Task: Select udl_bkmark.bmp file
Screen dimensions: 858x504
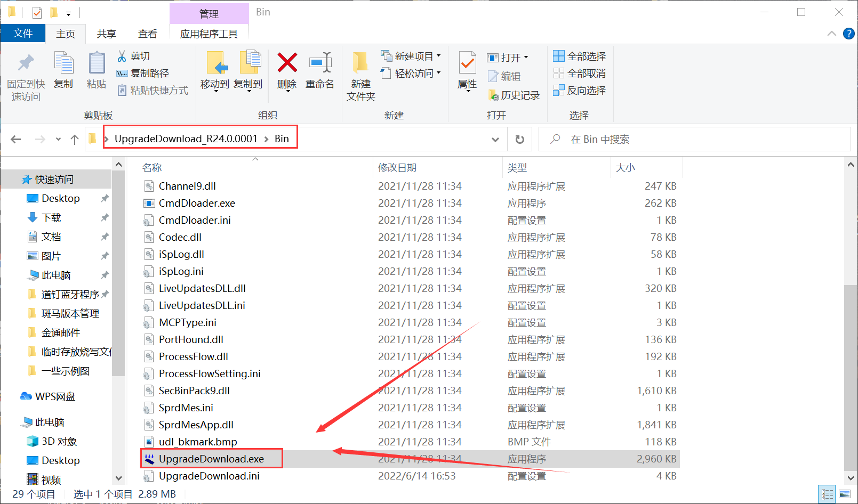Action: coord(198,442)
